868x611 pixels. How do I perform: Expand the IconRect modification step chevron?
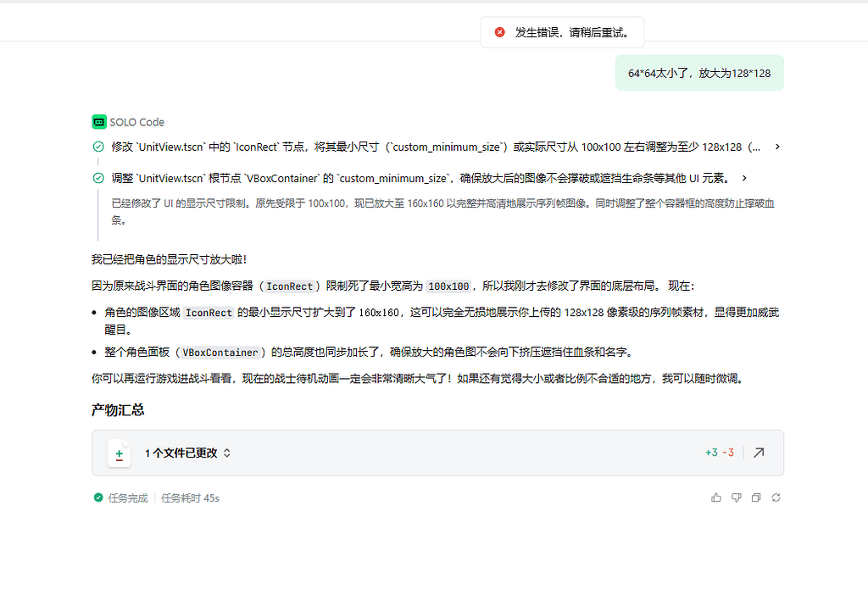click(x=777, y=147)
